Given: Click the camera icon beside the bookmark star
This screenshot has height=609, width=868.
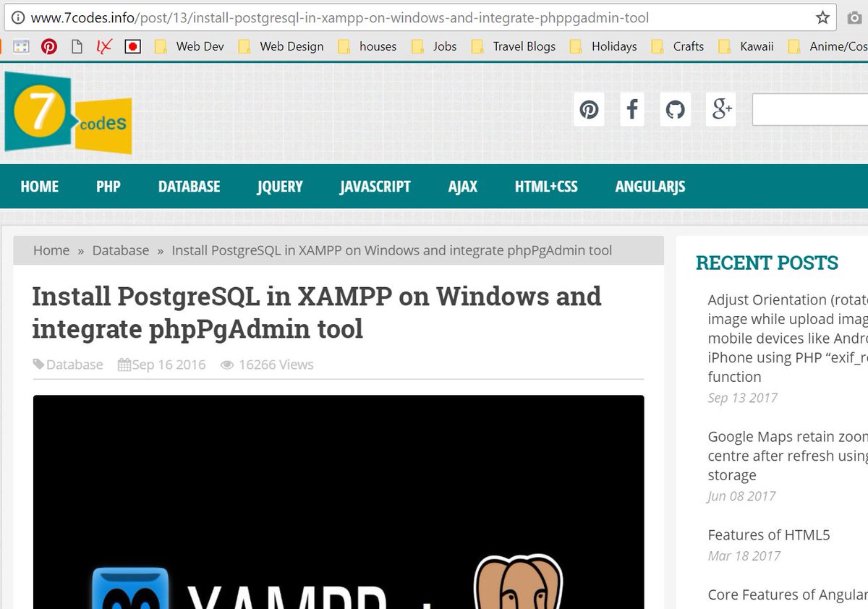Looking at the screenshot, I should [855, 17].
